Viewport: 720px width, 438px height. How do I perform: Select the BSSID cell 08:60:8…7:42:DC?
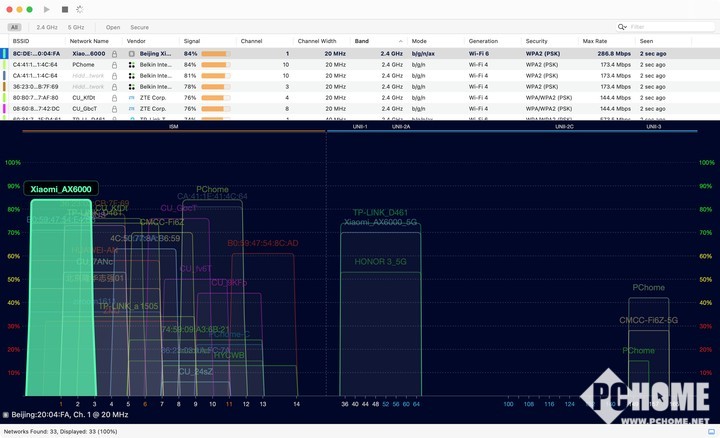coord(36,109)
